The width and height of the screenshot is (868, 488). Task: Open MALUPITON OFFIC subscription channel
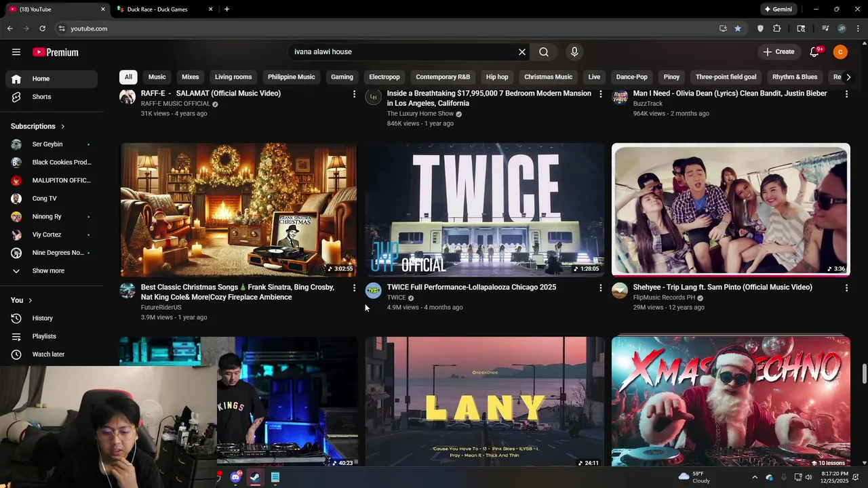tap(52, 180)
